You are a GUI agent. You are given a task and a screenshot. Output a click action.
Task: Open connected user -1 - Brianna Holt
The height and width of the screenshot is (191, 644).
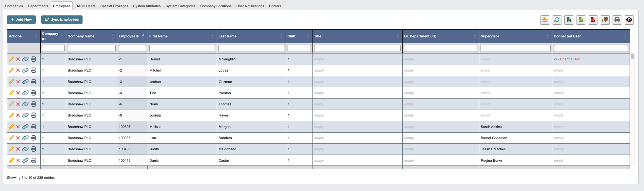click(x=567, y=59)
